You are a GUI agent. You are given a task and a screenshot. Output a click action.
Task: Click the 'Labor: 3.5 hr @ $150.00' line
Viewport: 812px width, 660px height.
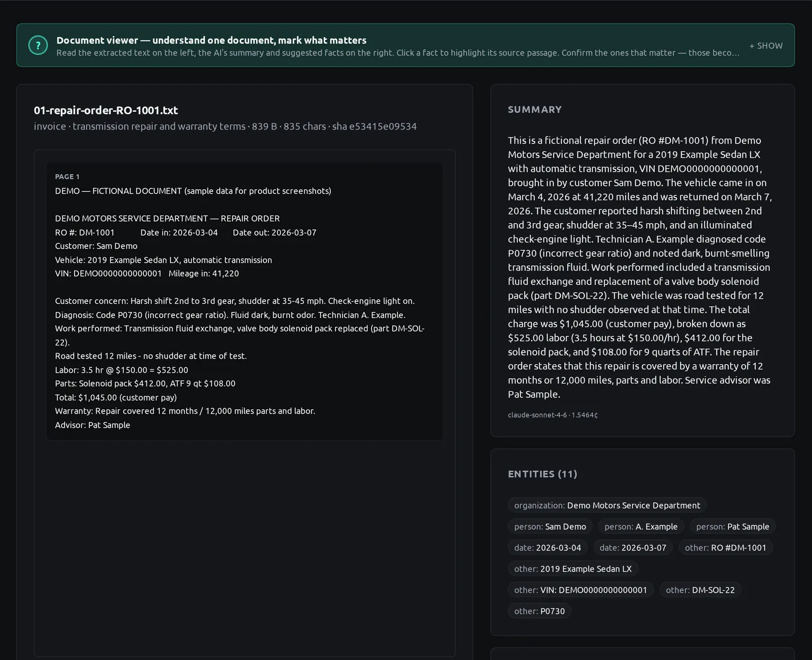[x=121, y=370]
